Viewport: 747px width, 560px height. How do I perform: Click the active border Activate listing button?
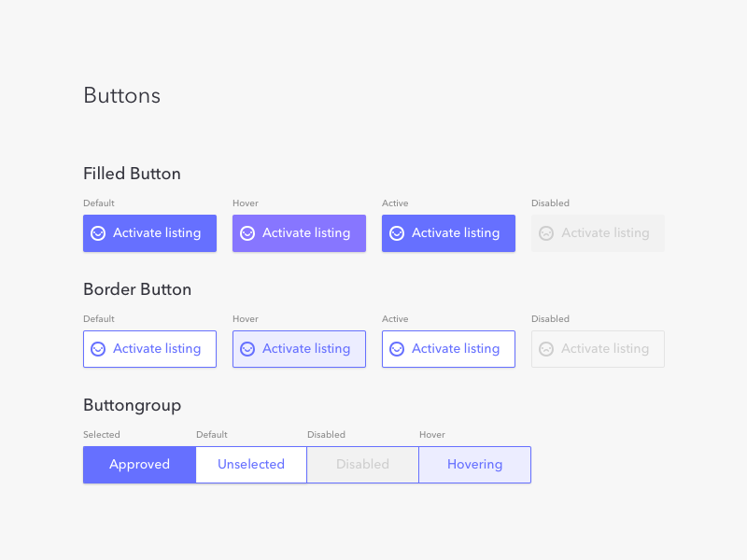pyautogui.click(x=448, y=349)
